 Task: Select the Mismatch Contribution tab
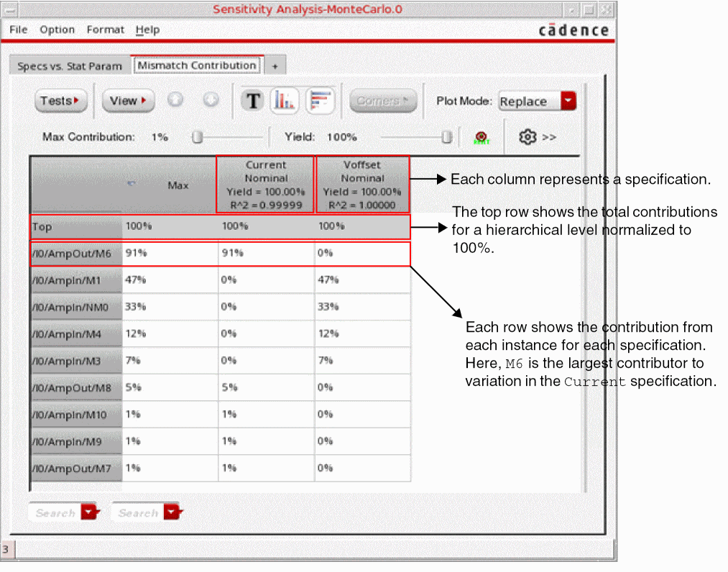click(197, 65)
